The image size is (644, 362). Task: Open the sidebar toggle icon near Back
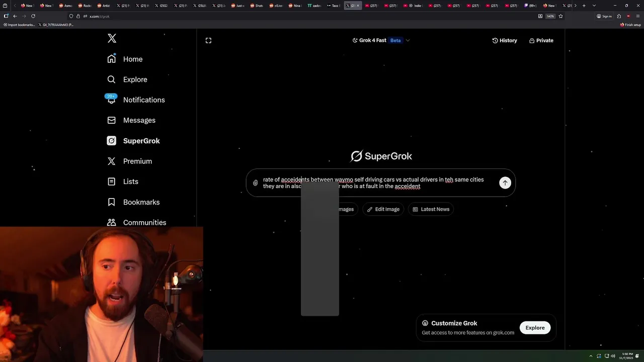[x=6, y=16]
